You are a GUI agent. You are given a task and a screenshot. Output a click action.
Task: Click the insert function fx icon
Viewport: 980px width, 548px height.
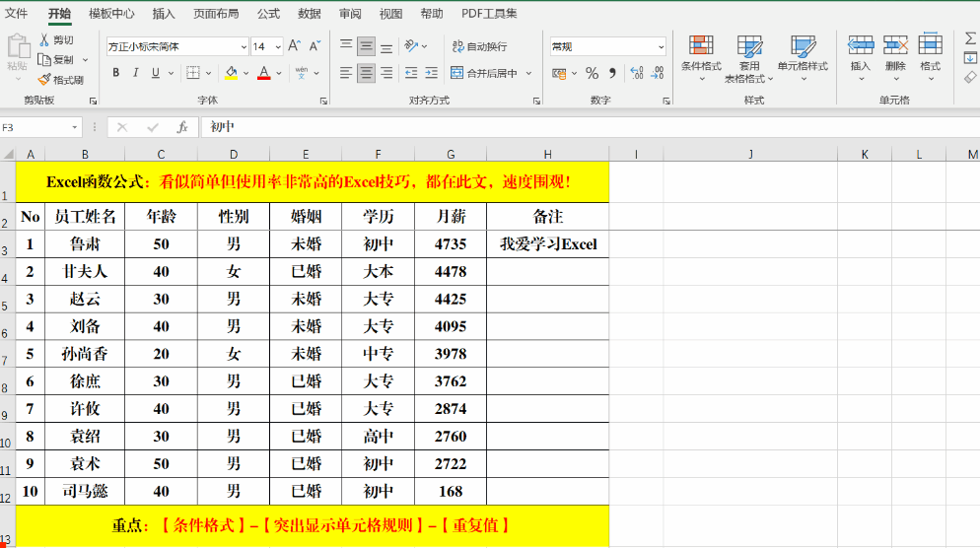[x=181, y=127]
